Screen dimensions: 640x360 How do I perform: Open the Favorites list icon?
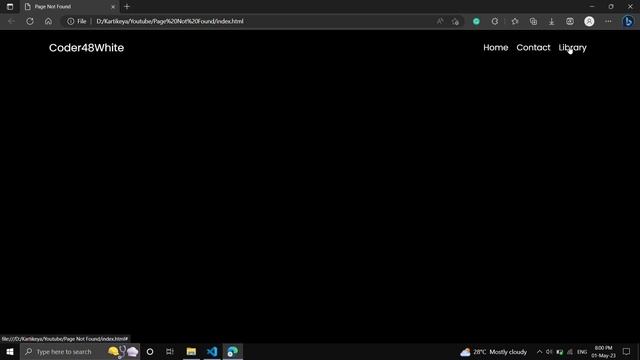click(x=515, y=21)
